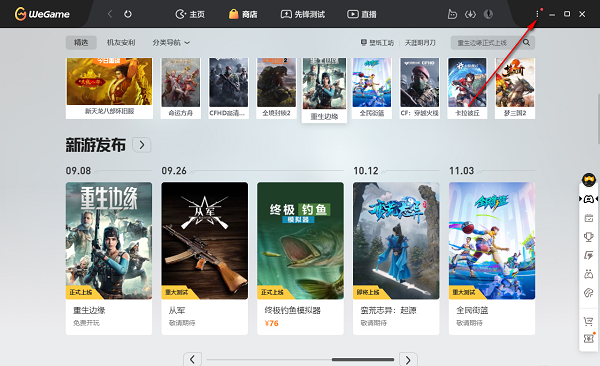Open the download manager icon
This screenshot has width=600, height=366.
[470, 14]
